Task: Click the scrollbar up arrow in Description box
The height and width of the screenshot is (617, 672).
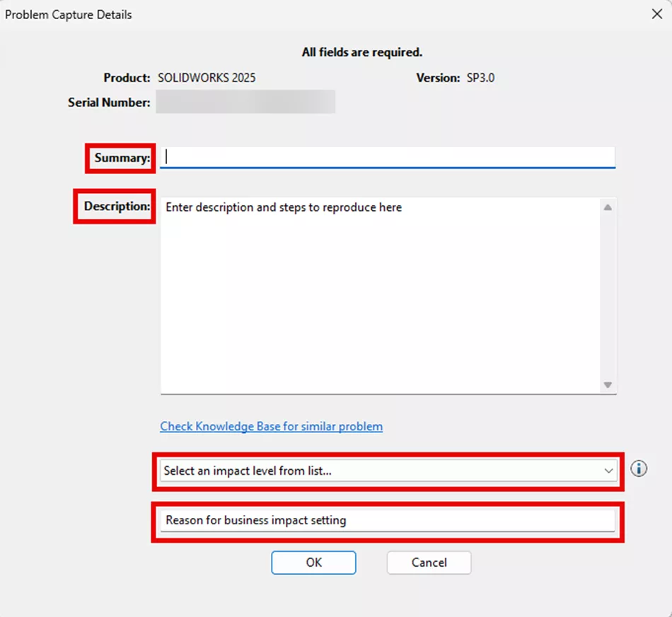Action: (x=608, y=207)
